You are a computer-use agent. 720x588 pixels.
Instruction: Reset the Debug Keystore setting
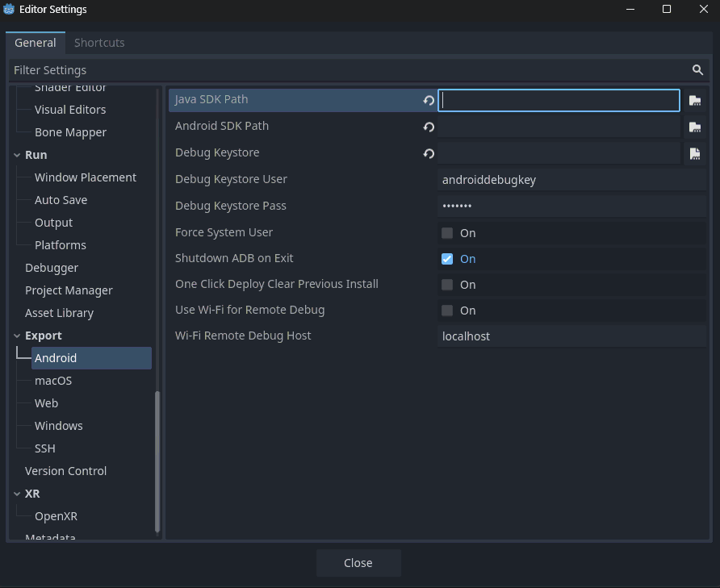coord(428,152)
